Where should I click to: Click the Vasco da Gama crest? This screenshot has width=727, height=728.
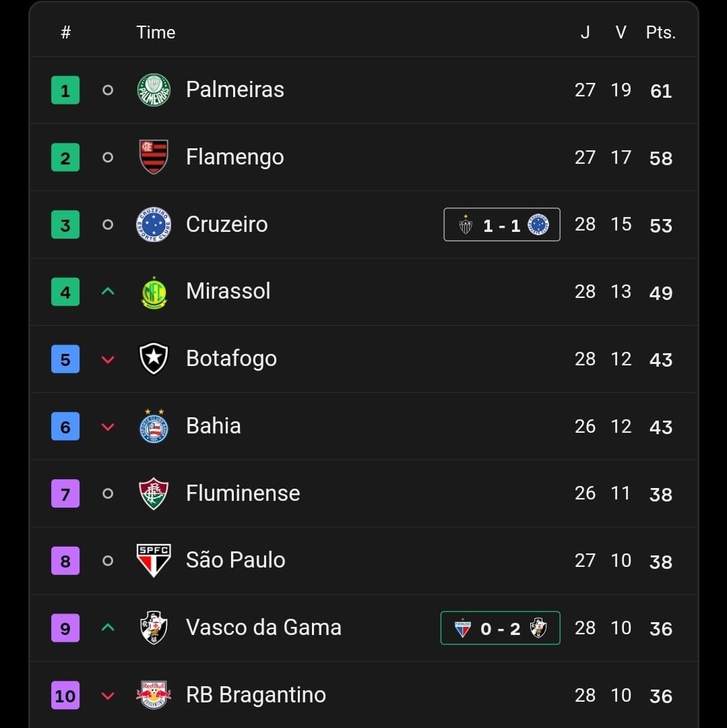tap(154, 628)
